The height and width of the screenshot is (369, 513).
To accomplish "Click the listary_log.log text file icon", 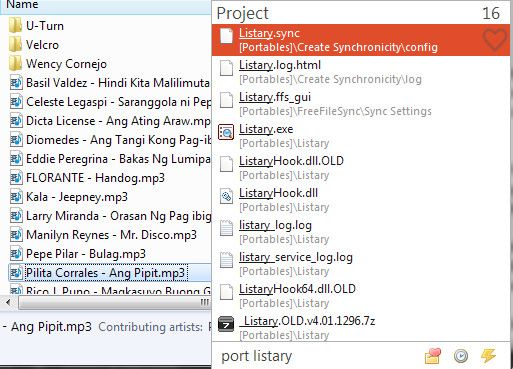I will (226, 228).
